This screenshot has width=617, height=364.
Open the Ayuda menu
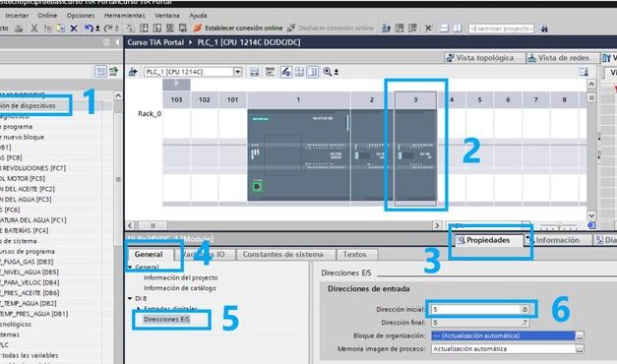(198, 16)
